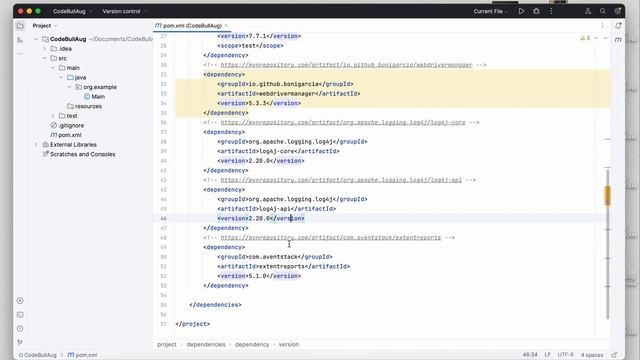
Task: Select Main class in project tree
Action: pyautogui.click(x=94, y=97)
